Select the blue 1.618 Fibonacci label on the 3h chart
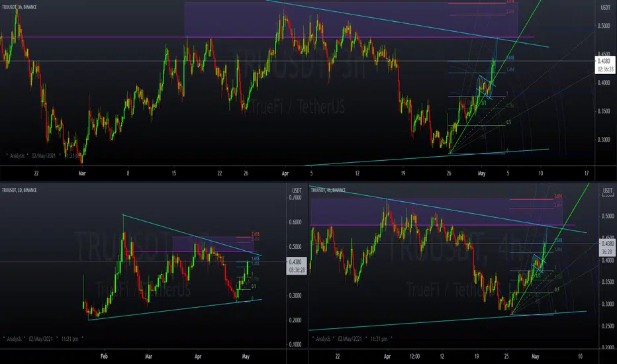The height and width of the screenshot is (364, 617). pos(510,58)
